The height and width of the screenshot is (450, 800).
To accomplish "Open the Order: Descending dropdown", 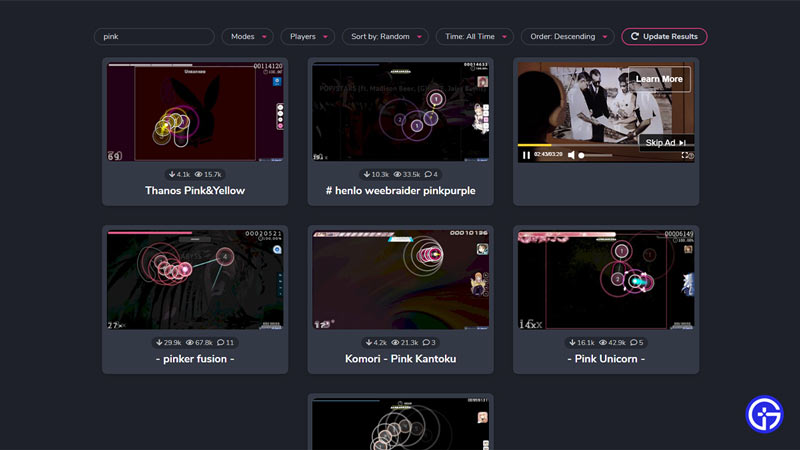I will (567, 37).
